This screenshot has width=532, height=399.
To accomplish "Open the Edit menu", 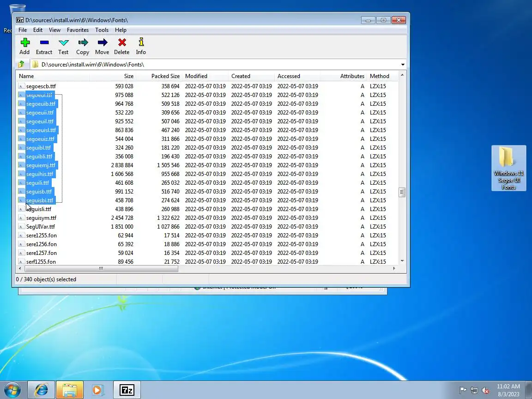I will [38, 30].
